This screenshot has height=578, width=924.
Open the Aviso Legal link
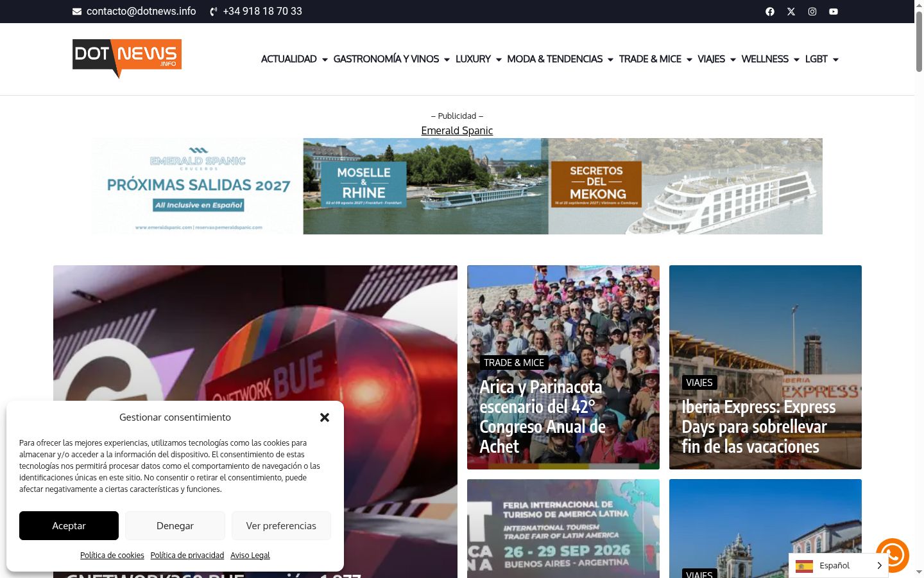click(x=250, y=556)
